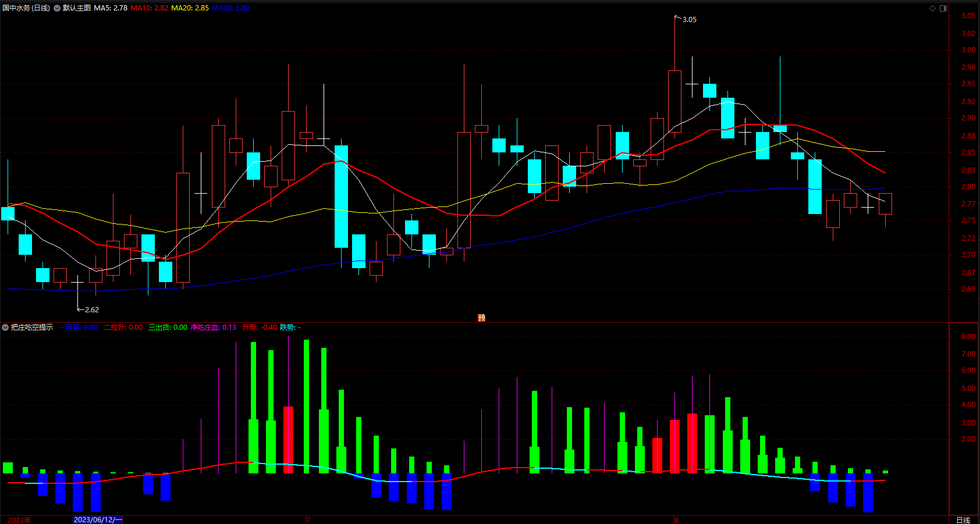The width and height of the screenshot is (980, 524).
Task: Click the orange 预 marker below the chart
Action: pos(481,318)
